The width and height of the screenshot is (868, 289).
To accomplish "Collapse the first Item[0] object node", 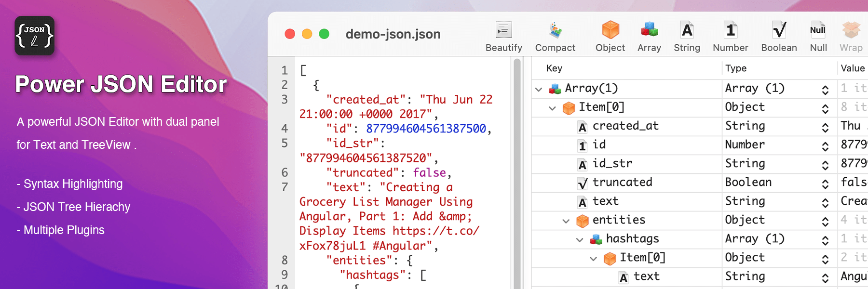I will point(552,108).
